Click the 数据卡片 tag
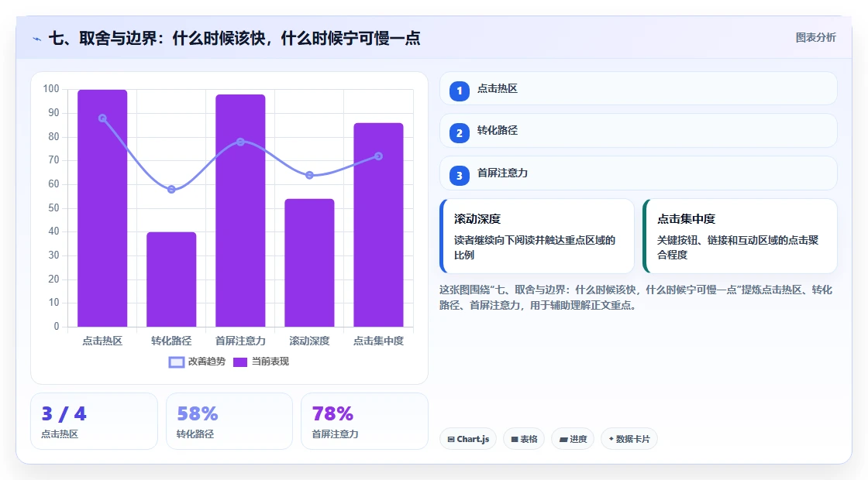Image resolution: width=868 pixels, height=480 pixels. click(x=629, y=439)
